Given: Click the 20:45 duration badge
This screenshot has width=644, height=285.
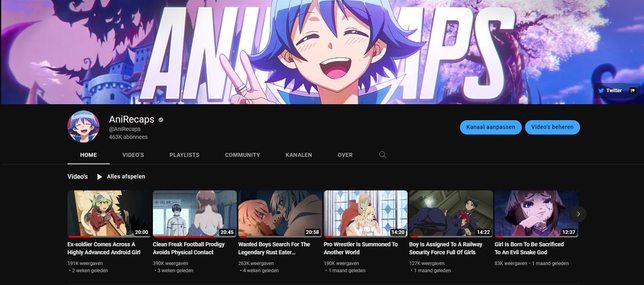Looking at the screenshot, I should (x=226, y=232).
